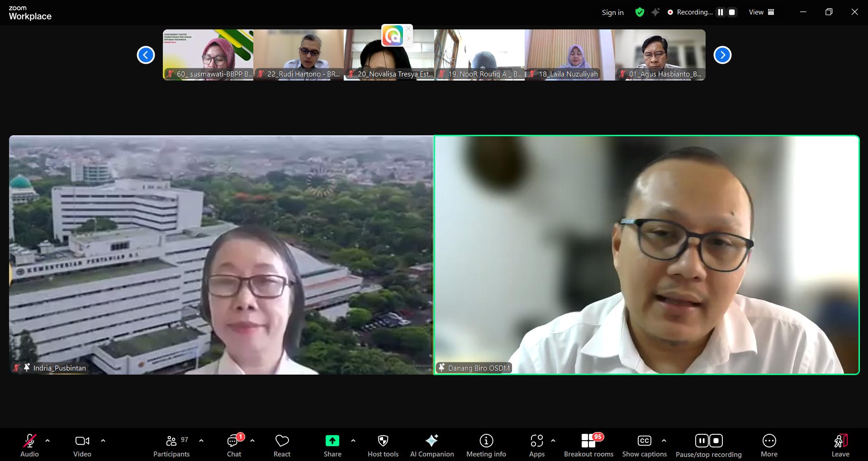Toggle the Video camera button
Image resolution: width=868 pixels, height=461 pixels.
tap(82, 445)
